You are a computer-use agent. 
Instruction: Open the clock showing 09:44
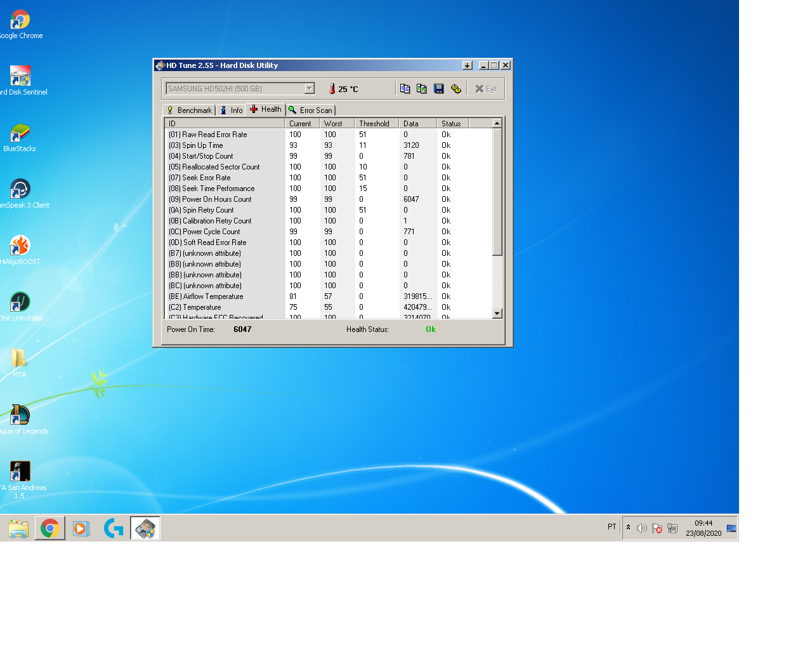[704, 528]
